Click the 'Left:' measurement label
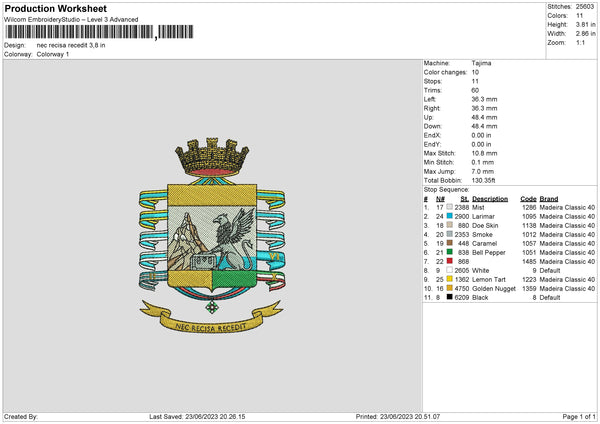The image size is (600, 424). coord(430,99)
